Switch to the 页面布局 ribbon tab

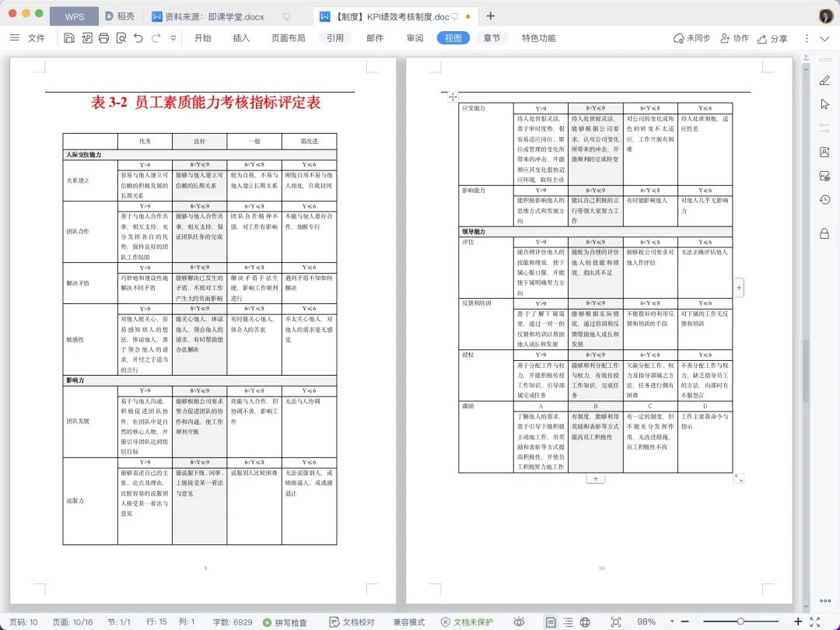(289, 38)
